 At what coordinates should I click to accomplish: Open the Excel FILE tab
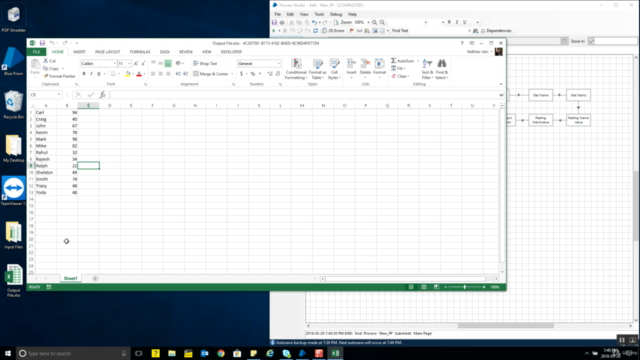(x=36, y=52)
